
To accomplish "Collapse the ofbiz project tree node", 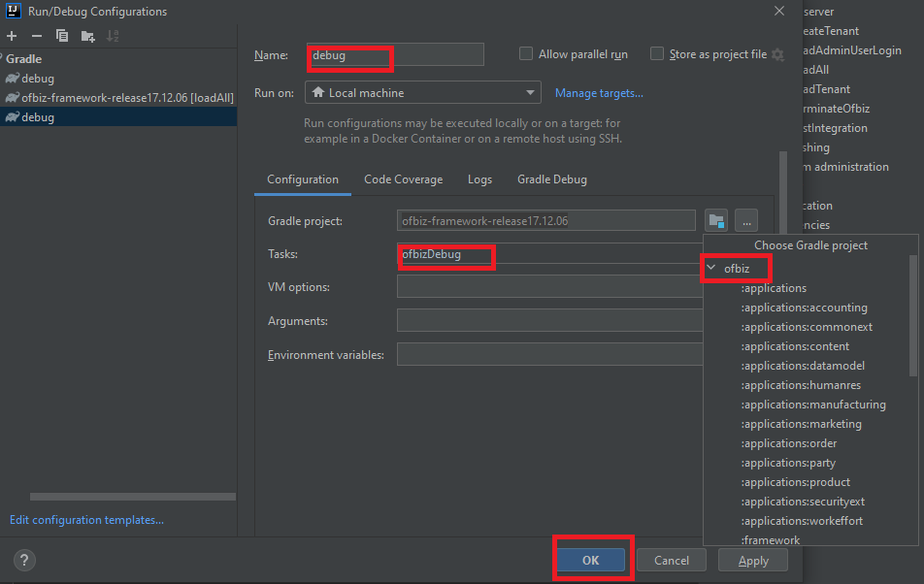I will pos(711,268).
